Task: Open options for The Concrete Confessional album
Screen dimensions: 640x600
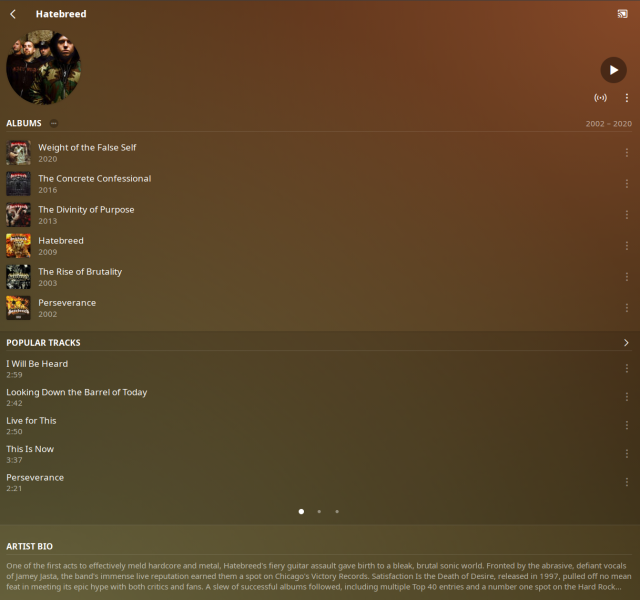Action: tap(627, 184)
